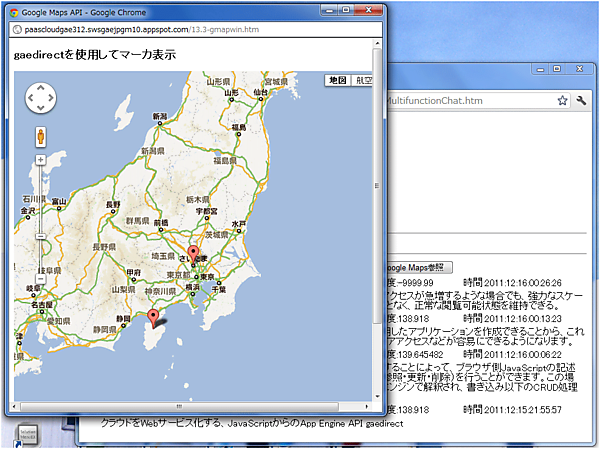The width and height of the screenshot is (600, 449).
Task: Bookmark the page with the star icon
Action: [x=563, y=101]
